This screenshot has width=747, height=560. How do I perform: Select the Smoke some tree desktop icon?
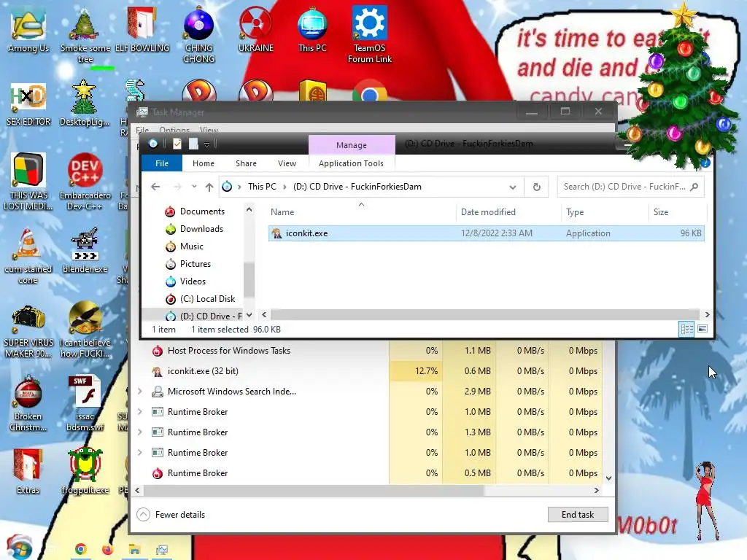[85, 36]
